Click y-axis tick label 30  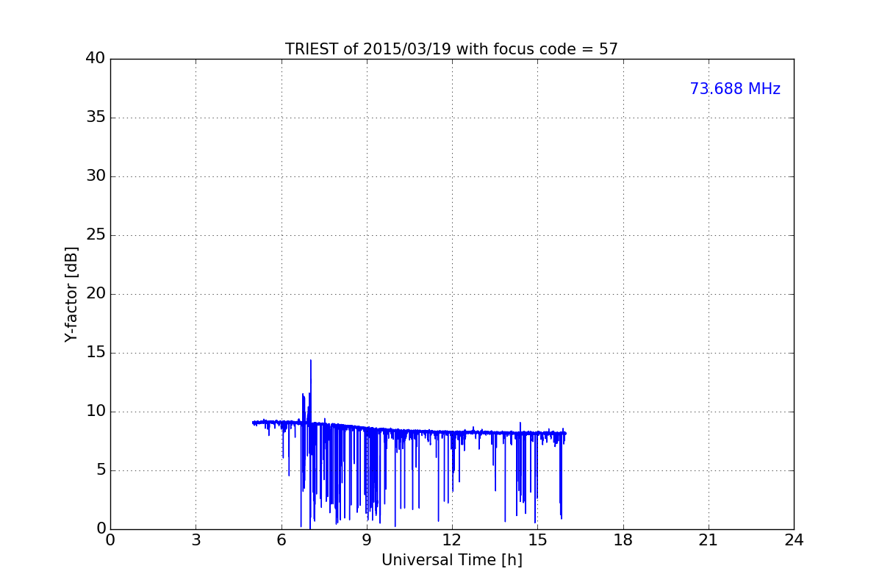coord(96,176)
